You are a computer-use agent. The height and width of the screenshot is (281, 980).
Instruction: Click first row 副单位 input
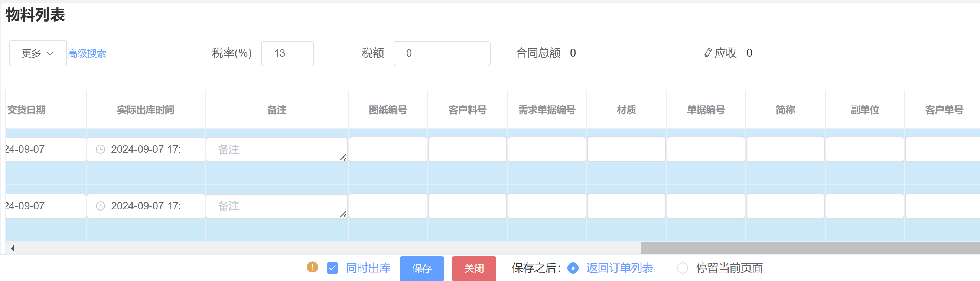click(865, 149)
